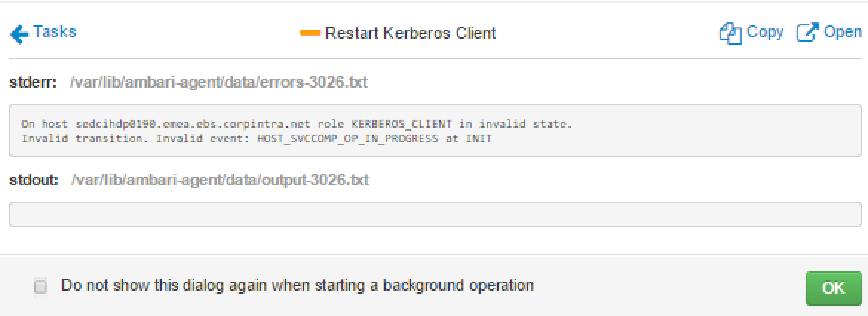This screenshot has height=316, width=868.
Task: Click the Open in new window icon
Action: pos(806,33)
